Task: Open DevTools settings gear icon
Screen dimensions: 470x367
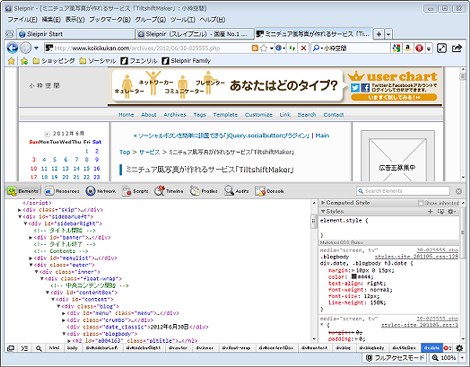Action: pyautogui.click(x=459, y=348)
